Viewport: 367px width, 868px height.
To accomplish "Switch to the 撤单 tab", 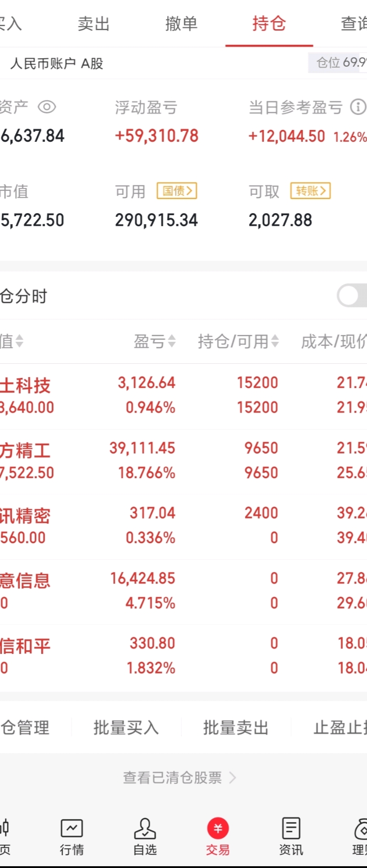I will coord(181,23).
